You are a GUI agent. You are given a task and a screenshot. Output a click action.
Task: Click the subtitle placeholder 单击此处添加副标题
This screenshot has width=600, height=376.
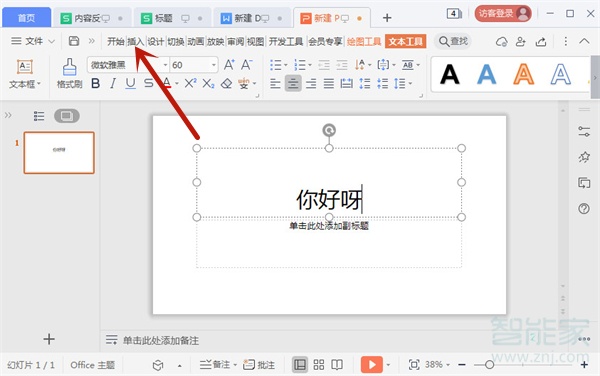pos(329,226)
